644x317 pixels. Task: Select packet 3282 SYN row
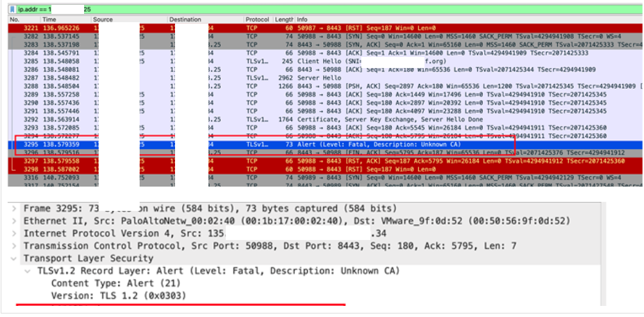325,36
